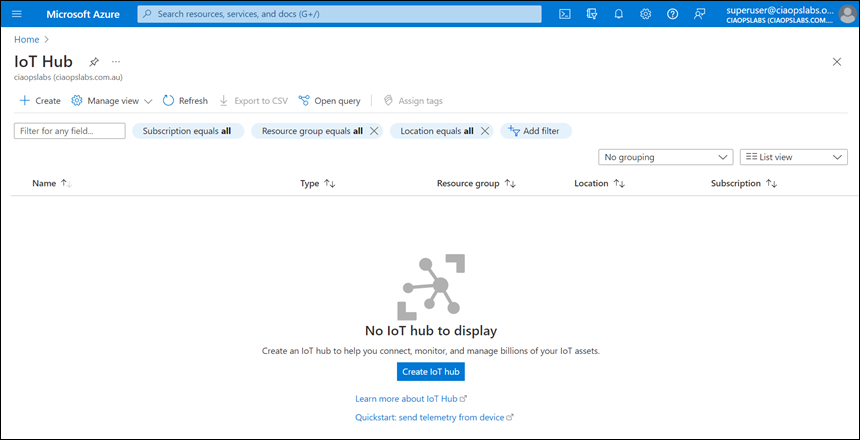The image size is (860, 440).
Task: Open the Directories and subscriptions filter icon
Action: 592,14
